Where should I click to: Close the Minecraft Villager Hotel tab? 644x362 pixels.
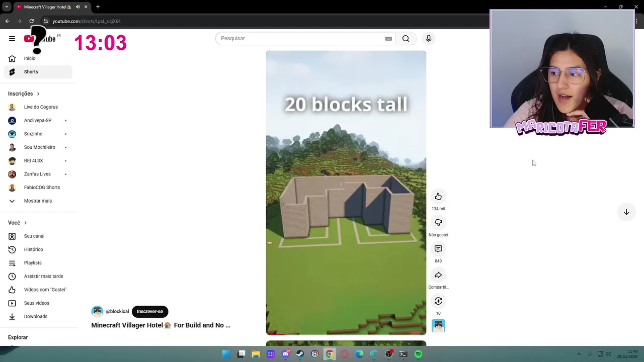point(86,7)
